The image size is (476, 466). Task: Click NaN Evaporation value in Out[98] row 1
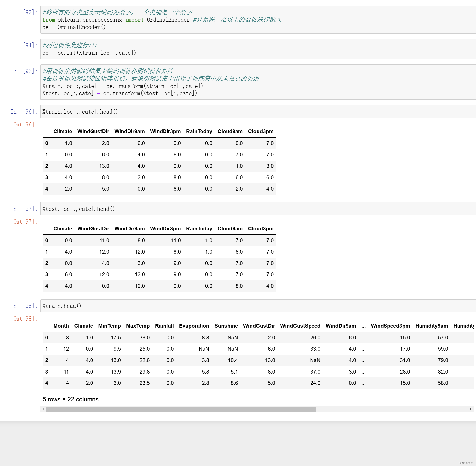[204, 349]
